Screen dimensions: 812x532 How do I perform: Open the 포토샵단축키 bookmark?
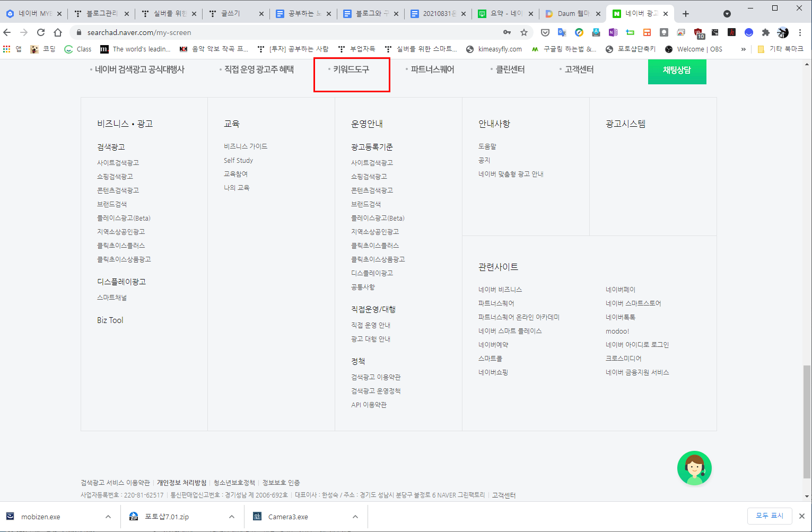click(630, 49)
